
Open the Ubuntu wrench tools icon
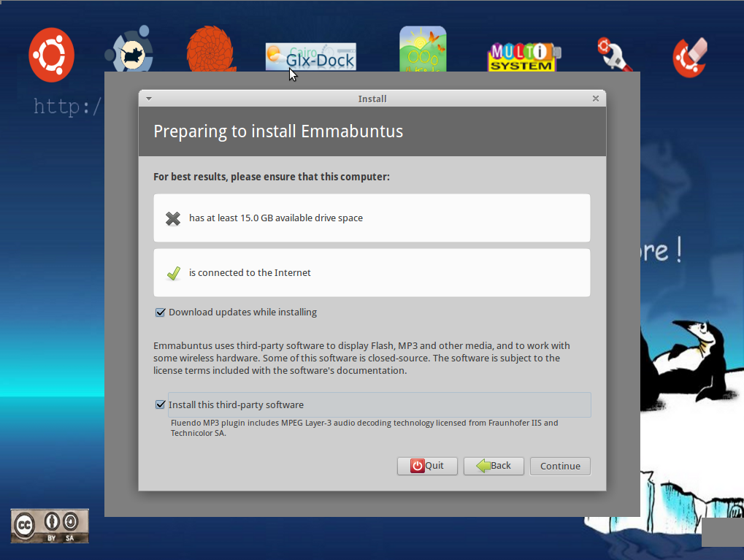click(x=614, y=53)
